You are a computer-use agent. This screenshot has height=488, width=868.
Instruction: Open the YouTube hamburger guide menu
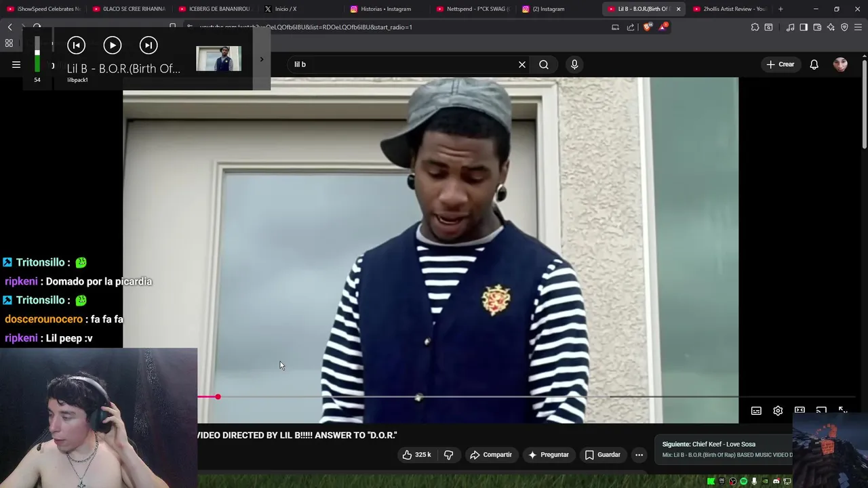16,64
